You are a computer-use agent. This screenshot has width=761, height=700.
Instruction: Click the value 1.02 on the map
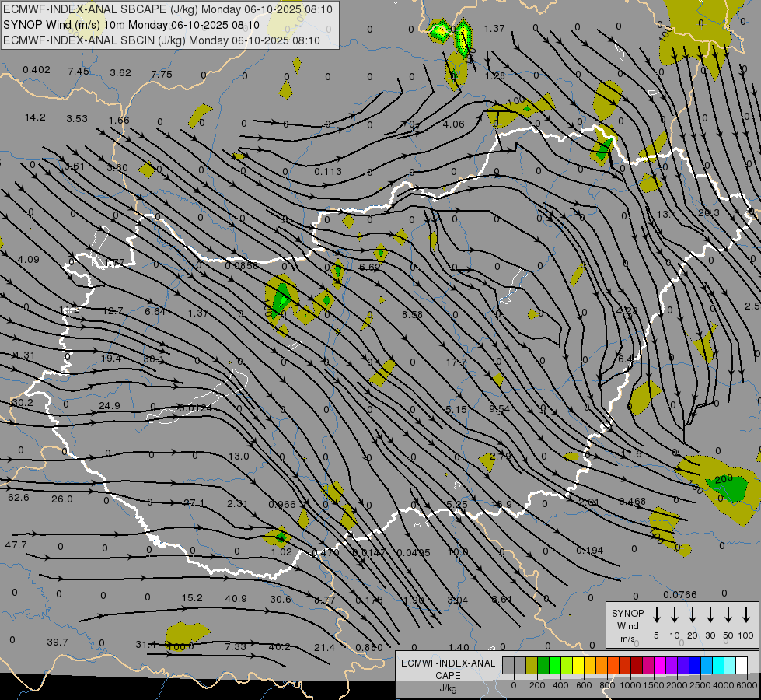pyautogui.click(x=281, y=551)
